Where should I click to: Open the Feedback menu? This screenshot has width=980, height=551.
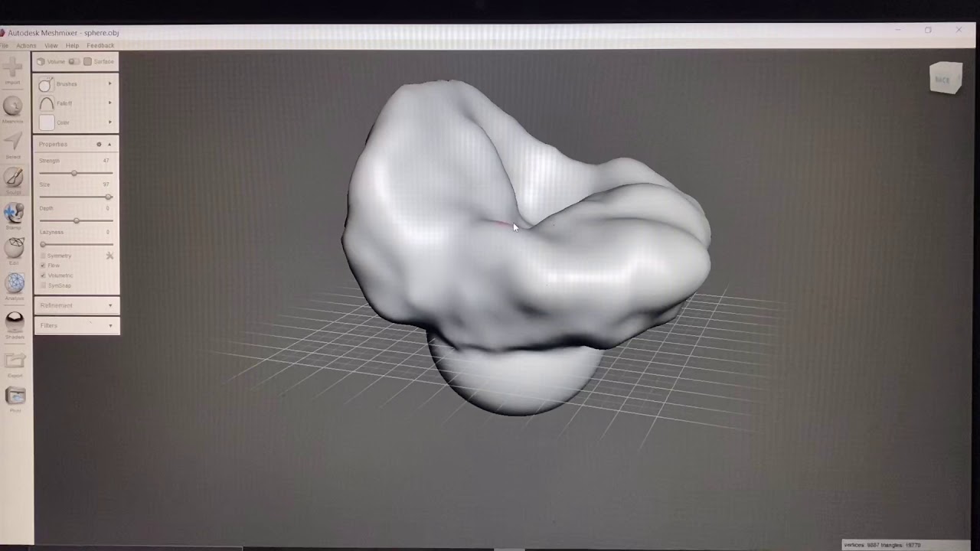[100, 46]
